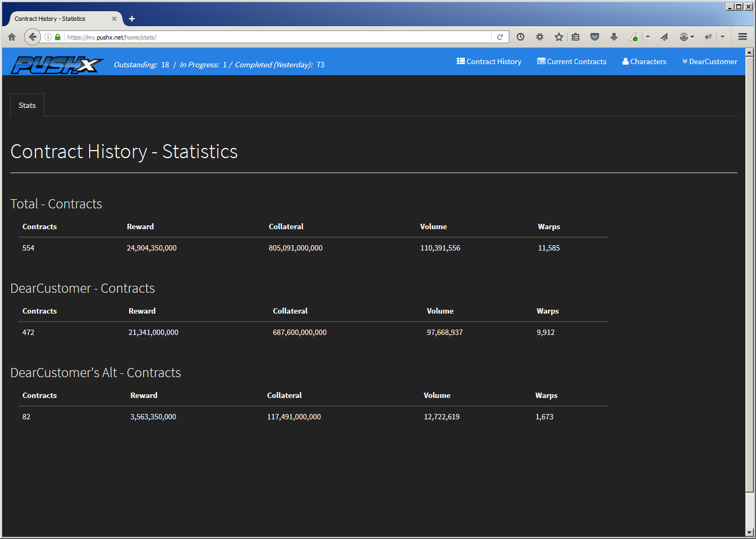Open the Current Contracts link
The width and height of the screenshot is (756, 539).
572,61
